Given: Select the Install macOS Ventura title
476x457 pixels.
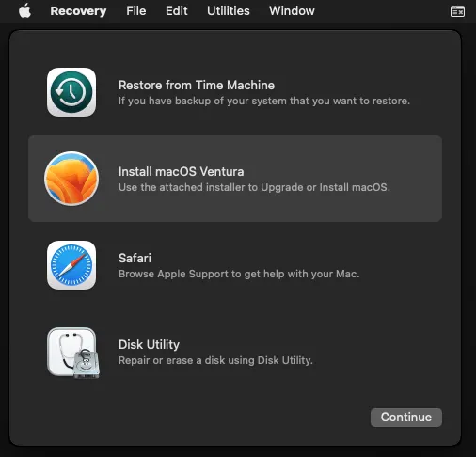Looking at the screenshot, I should 182,171.
